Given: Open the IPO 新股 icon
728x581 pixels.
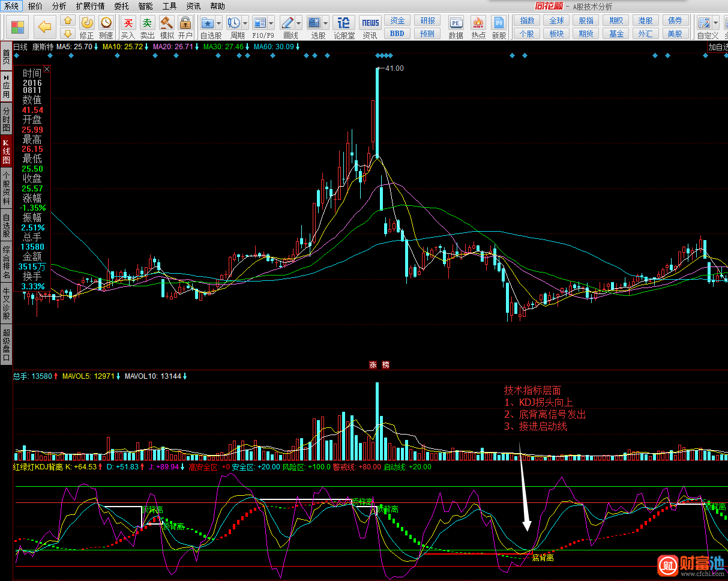Looking at the screenshot, I should [x=499, y=23].
